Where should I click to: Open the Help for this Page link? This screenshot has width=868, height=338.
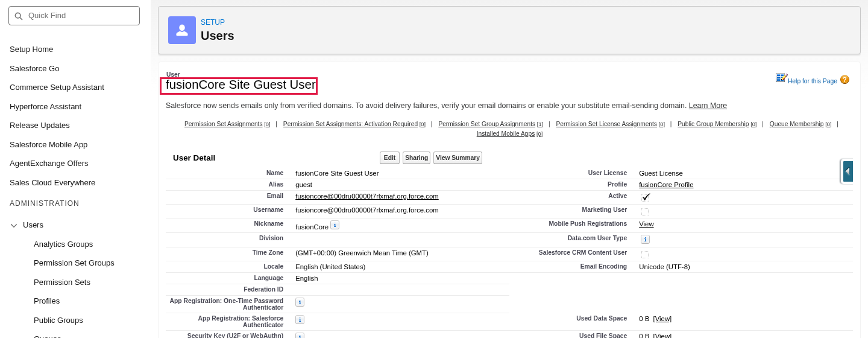(x=812, y=81)
